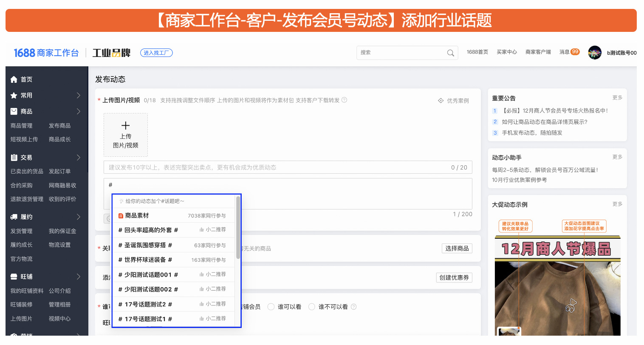The image size is (644, 345).
Task: Expand the 常用 sidebar section arrow
Action: click(79, 96)
